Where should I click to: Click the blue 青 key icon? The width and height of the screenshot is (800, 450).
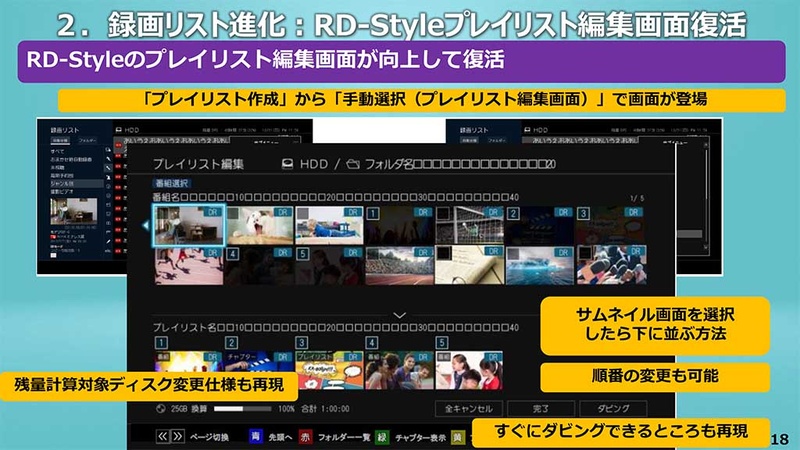(x=256, y=437)
